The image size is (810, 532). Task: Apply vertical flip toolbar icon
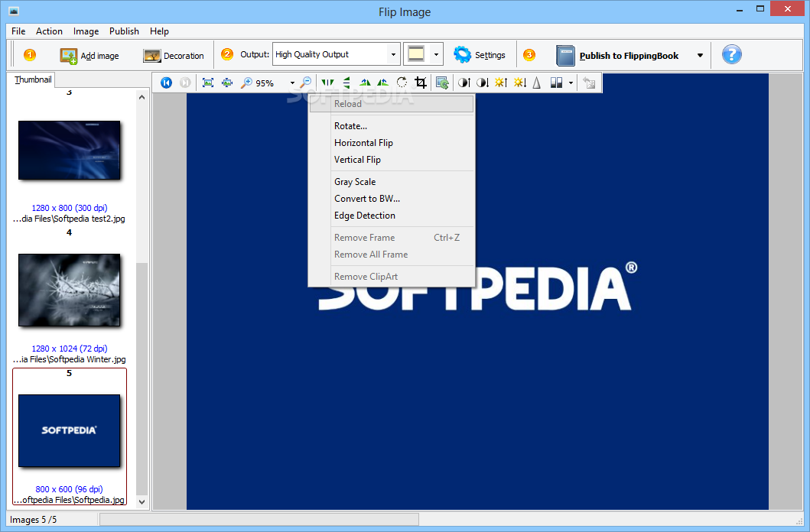pyautogui.click(x=346, y=83)
